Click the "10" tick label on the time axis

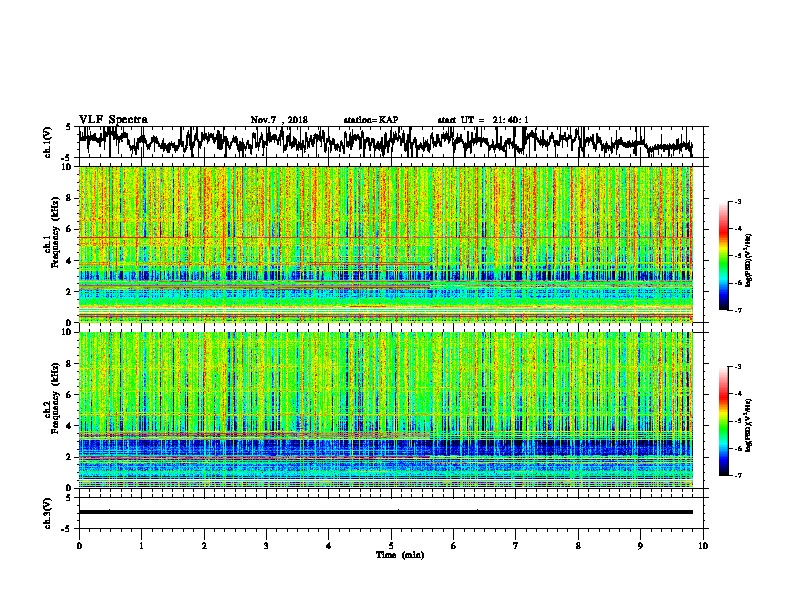coord(703,545)
